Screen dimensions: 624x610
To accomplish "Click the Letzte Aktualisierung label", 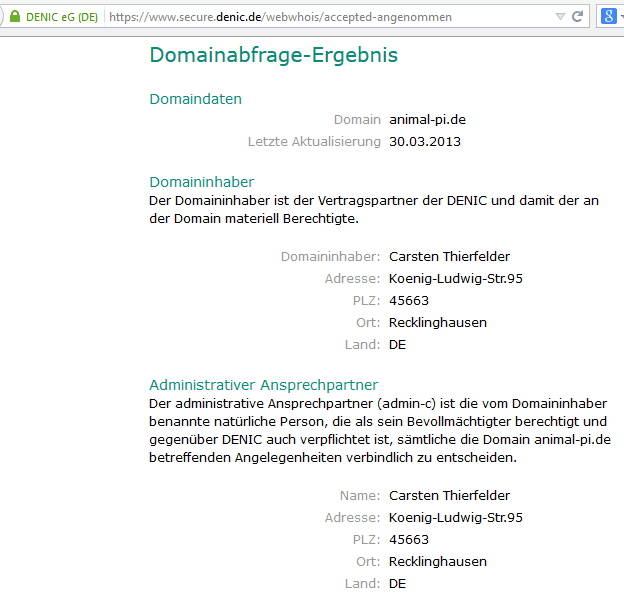I will [314, 142].
